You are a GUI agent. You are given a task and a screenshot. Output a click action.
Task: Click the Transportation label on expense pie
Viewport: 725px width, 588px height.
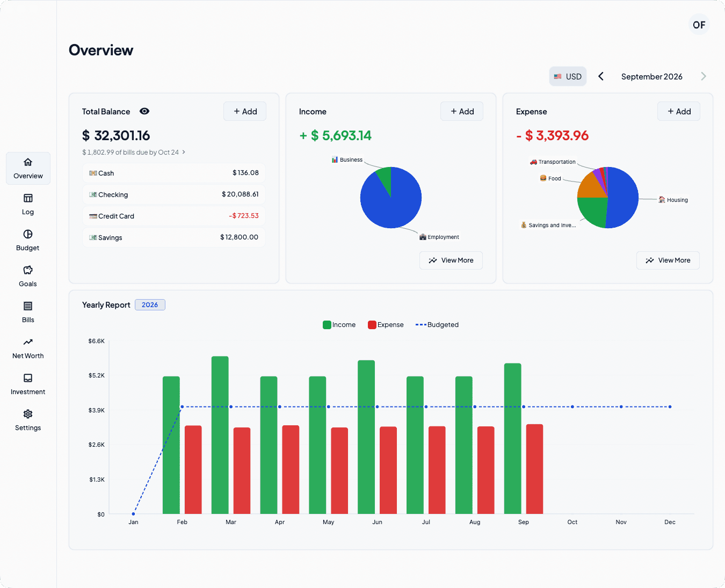click(553, 162)
